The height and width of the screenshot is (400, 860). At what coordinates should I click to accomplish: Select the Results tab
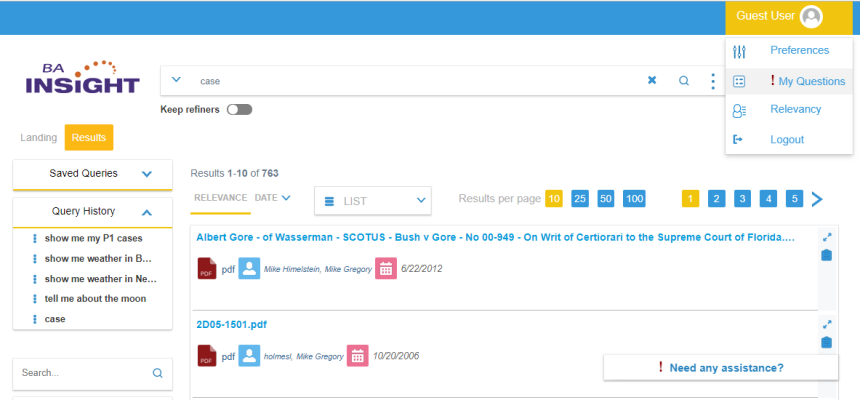point(89,137)
